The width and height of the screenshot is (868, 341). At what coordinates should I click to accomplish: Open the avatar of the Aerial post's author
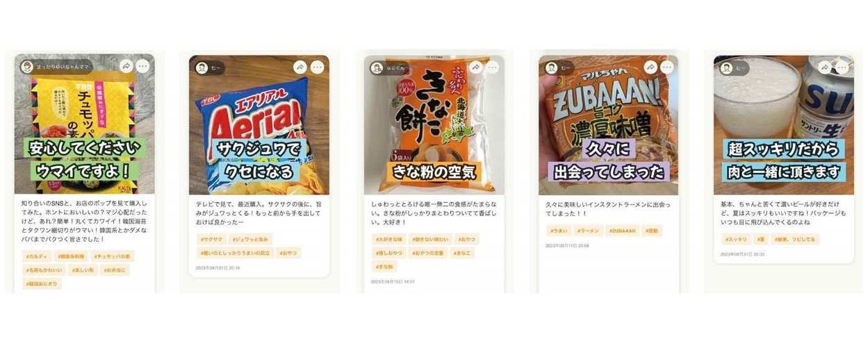click(202, 67)
